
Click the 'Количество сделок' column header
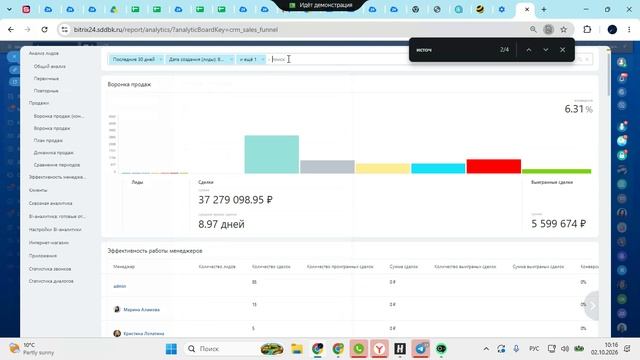point(271,267)
